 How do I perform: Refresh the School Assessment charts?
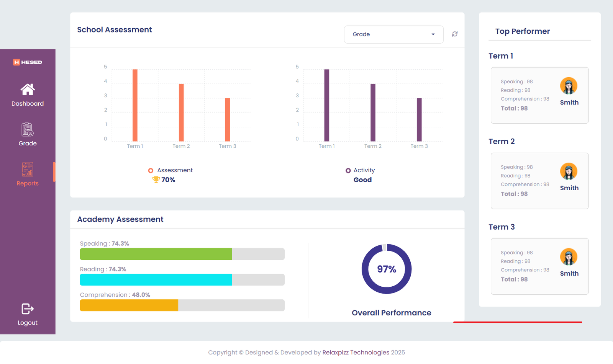(455, 34)
